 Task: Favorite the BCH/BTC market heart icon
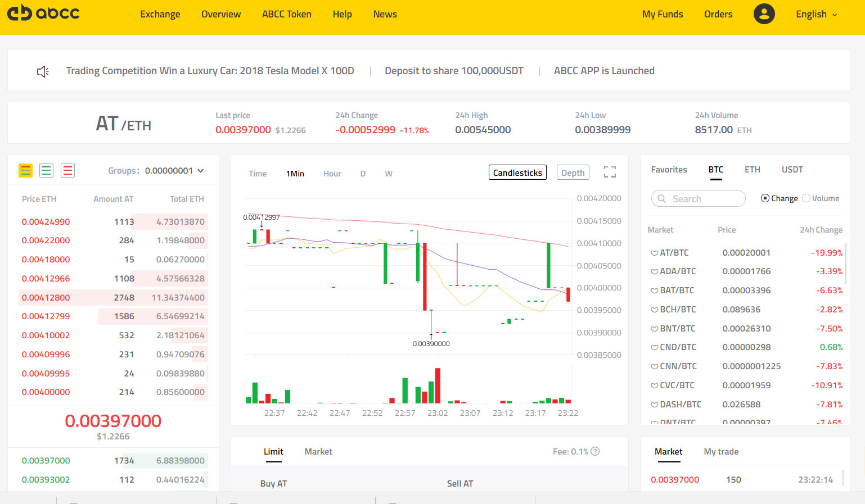tap(654, 310)
